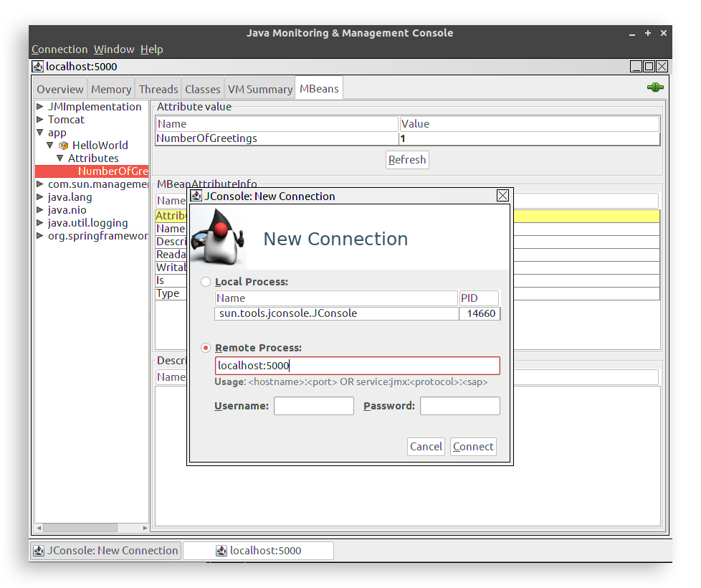Viewport: 701px width, 588px height.
Task: Select the Local Process radio button
Action: [206, 282]
